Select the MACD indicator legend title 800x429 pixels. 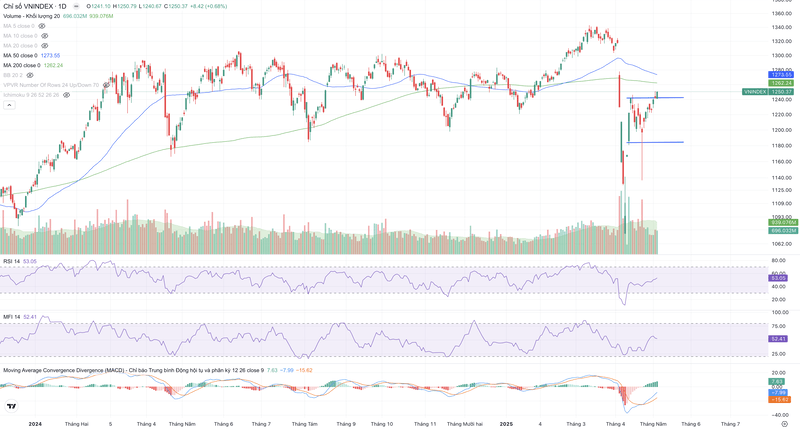(x=134, y=370)
